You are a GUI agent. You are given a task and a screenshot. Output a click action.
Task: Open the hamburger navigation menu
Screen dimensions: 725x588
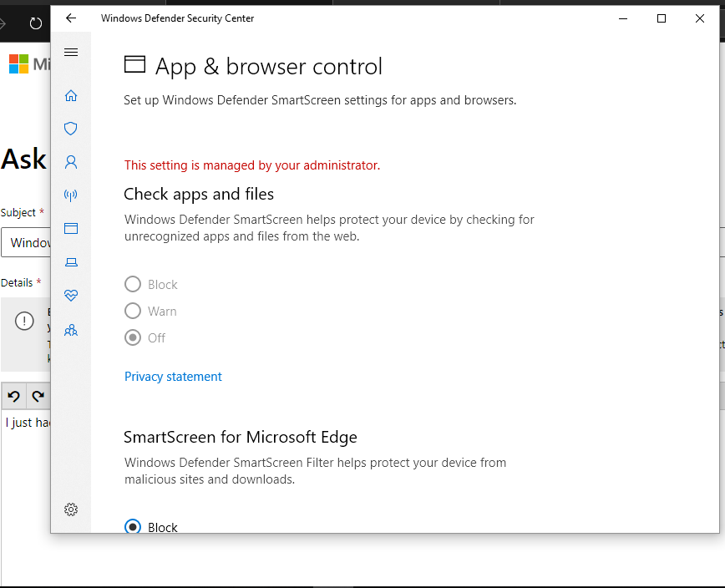pyautogui.click(x=71, y=52)
